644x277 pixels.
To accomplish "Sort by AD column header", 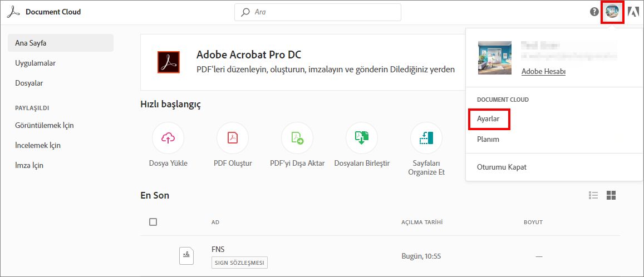I will coord(215,222).
